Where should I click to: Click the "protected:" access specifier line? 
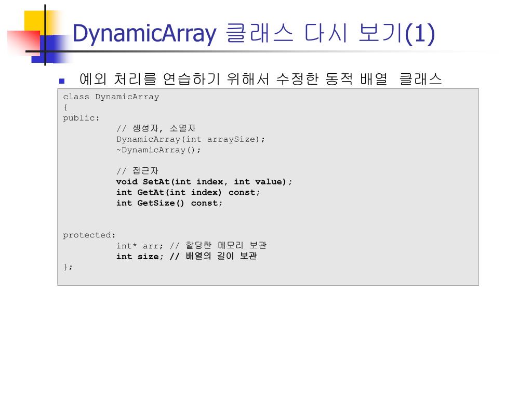(89, 235)
